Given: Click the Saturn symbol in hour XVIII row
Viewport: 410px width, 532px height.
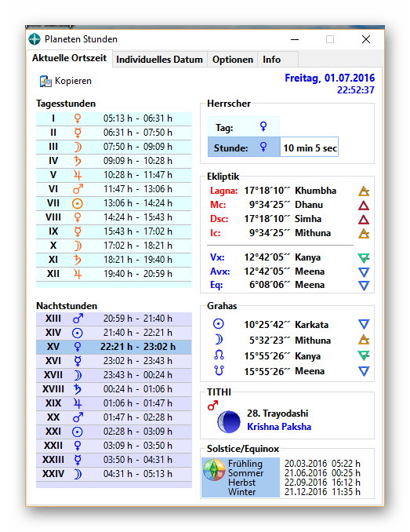Looking at the screenshot, I should (78, 389).
